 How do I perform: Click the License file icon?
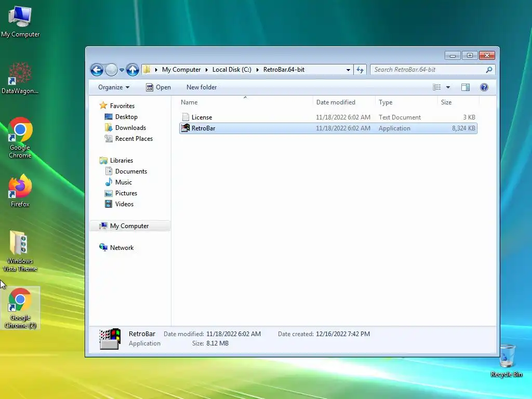point(185,117)
